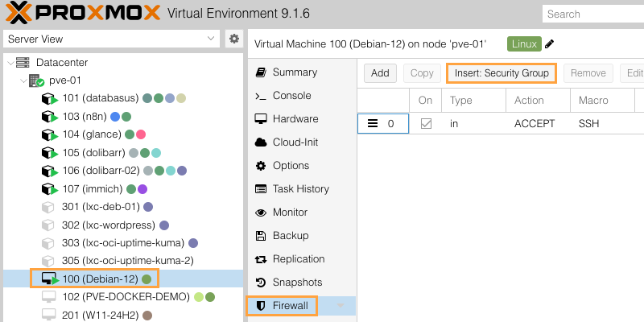Click container icon for 103 (n8n)
The width and height of the screenshot is (644, 322).
click(50, 117)
